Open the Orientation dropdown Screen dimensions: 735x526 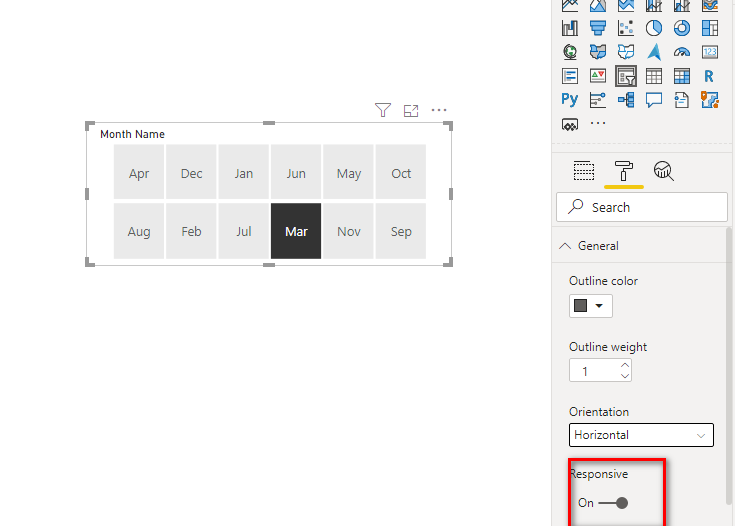click(x=641, y=435)
